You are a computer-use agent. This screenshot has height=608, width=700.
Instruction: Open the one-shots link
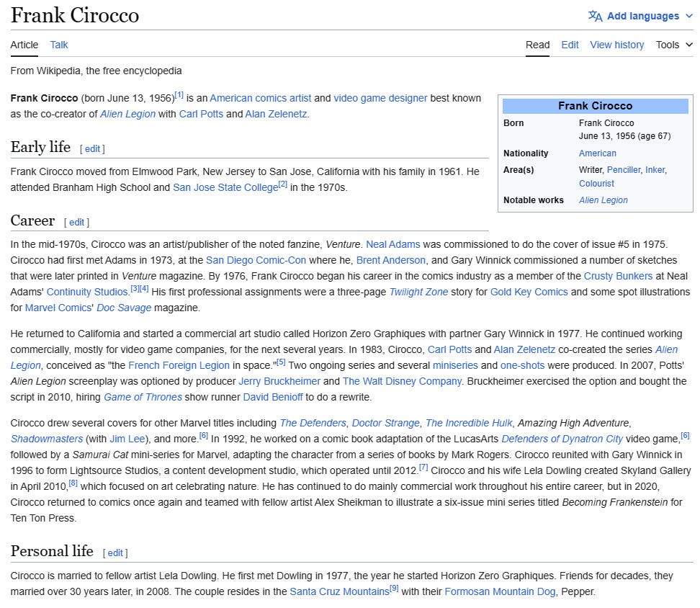(x=522, y=365)
